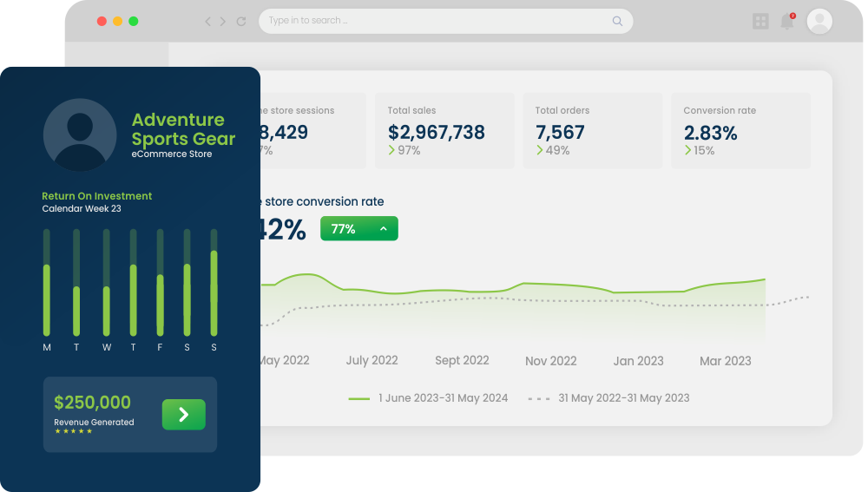
Task: Open the Total sales card
Action: tap(444, 131)
